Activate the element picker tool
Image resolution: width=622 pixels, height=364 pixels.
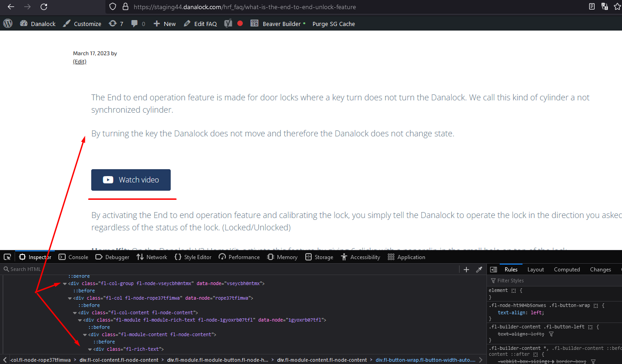(x=7, y=257)
